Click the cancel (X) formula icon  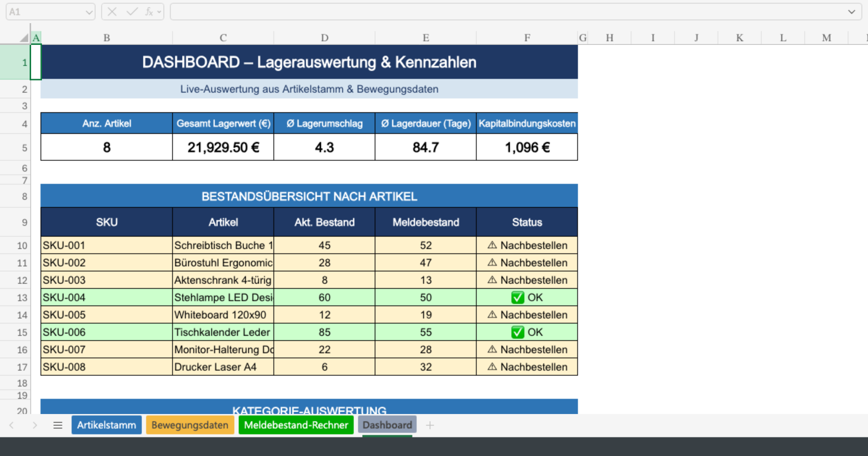pos(112,12)
